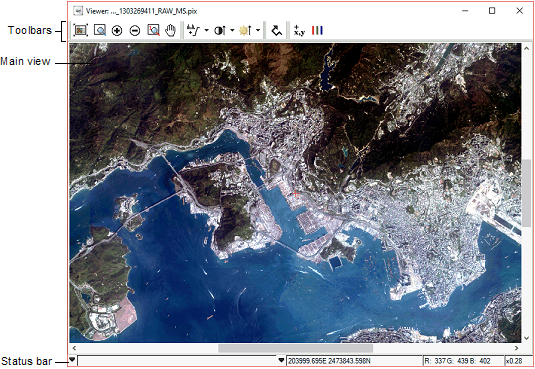535x369 pixels.
Task: Click the empty status bar message field
Action: pyautogui.click(x=177, y=361)
